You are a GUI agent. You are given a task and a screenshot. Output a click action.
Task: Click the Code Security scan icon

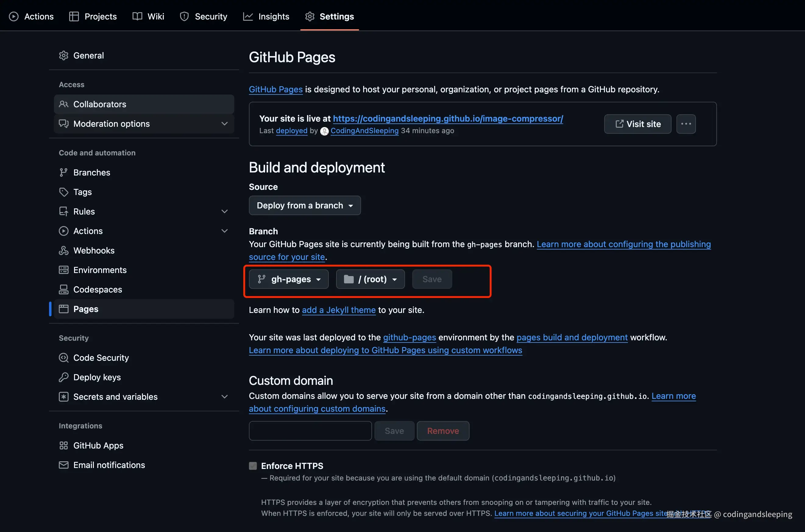tap(63, 358)
